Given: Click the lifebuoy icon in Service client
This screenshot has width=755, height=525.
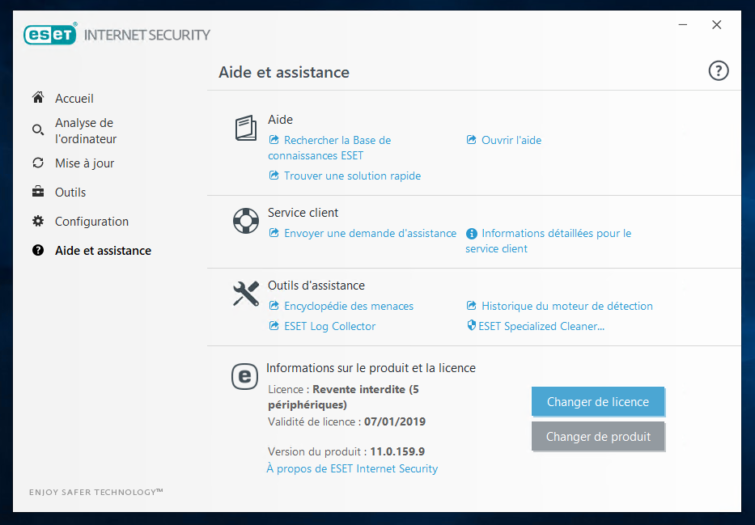Looking at the screenshot, I should click(x=246, y=221).
